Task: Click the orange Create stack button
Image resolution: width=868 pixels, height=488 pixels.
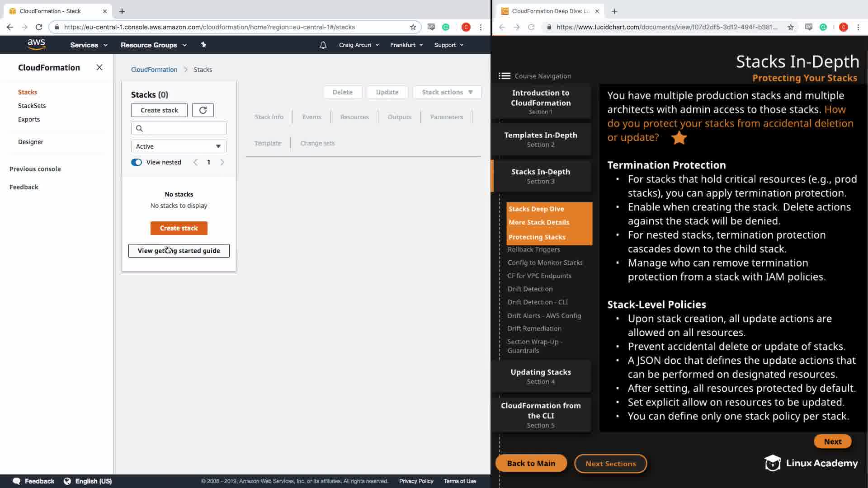Action: pyautogui.click(x=179, y=228)
